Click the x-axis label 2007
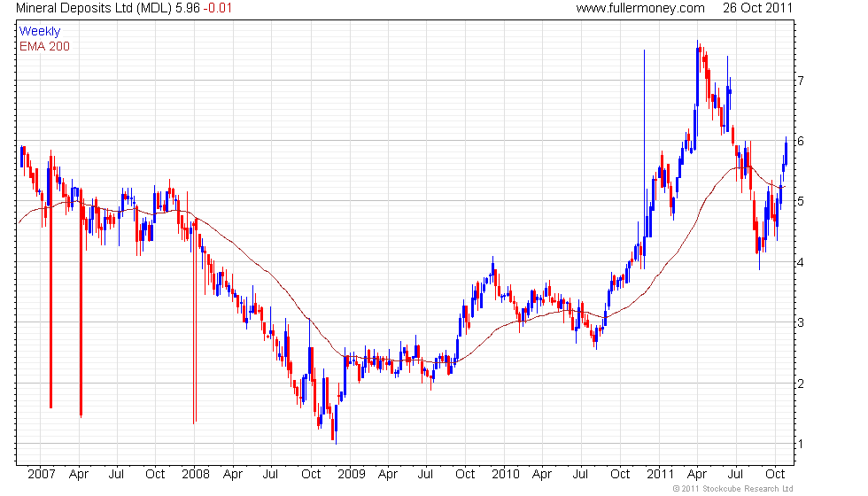Viewport: 868px width, 496px height. 41,475
